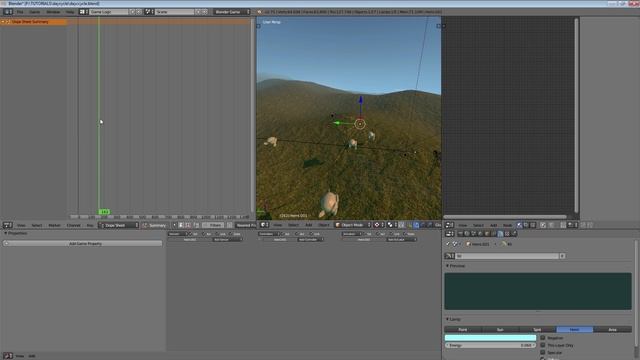Image resolution: width=640 pixels, height=360 pixels.
Task: Open the dope sheet View menu
Action: coord(21,225)
